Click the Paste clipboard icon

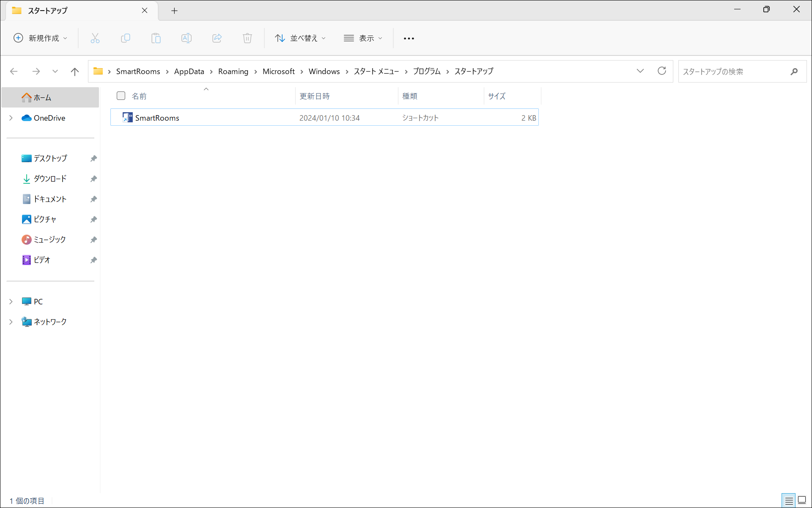[x=156, y=38]
